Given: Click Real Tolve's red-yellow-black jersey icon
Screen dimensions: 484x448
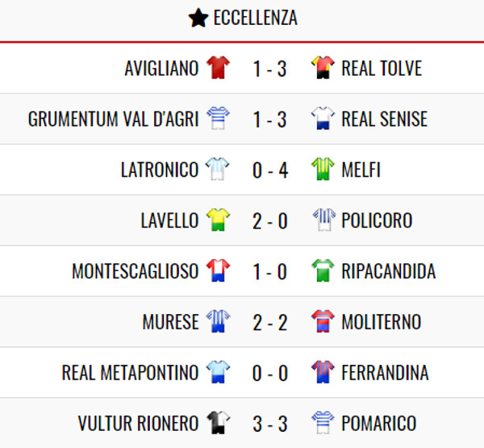Looking at the screenshot, I should (x=323, y=67).
